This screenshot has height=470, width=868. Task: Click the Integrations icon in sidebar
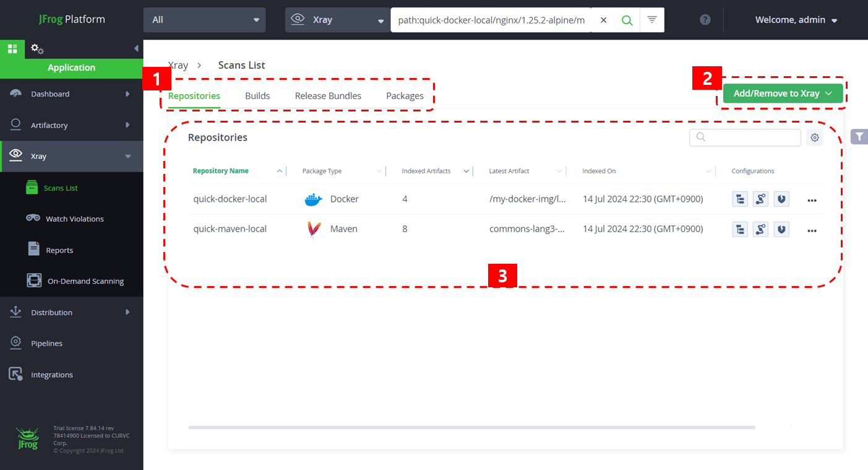(x=16, y=374)
